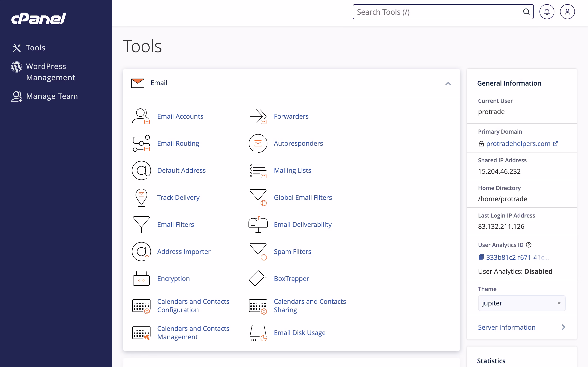
Task: Select the Default Address at-sign icon
Action: pyautogui.click(x=141, y=170)
